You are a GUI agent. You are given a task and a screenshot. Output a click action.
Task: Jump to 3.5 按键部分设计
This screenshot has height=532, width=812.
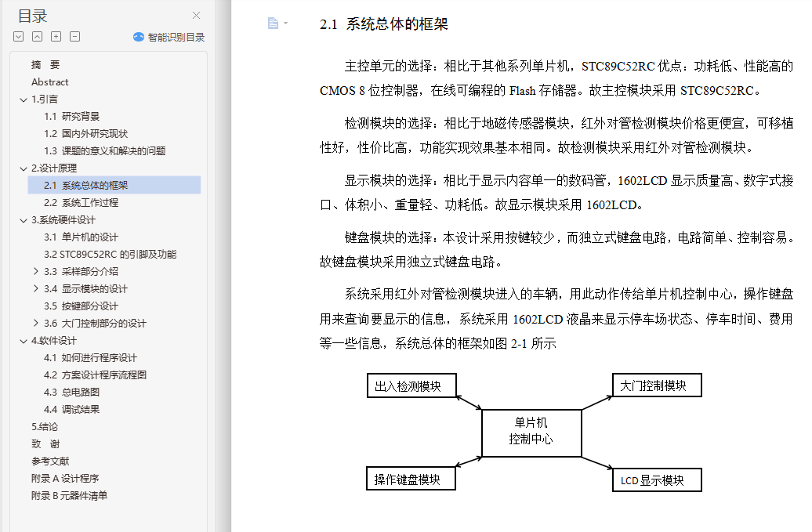81,306
